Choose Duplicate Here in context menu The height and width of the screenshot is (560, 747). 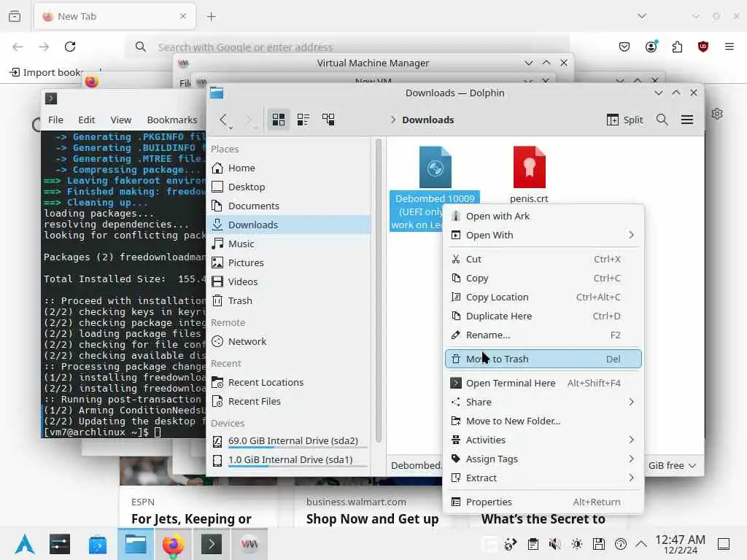(x=543, y=316)
